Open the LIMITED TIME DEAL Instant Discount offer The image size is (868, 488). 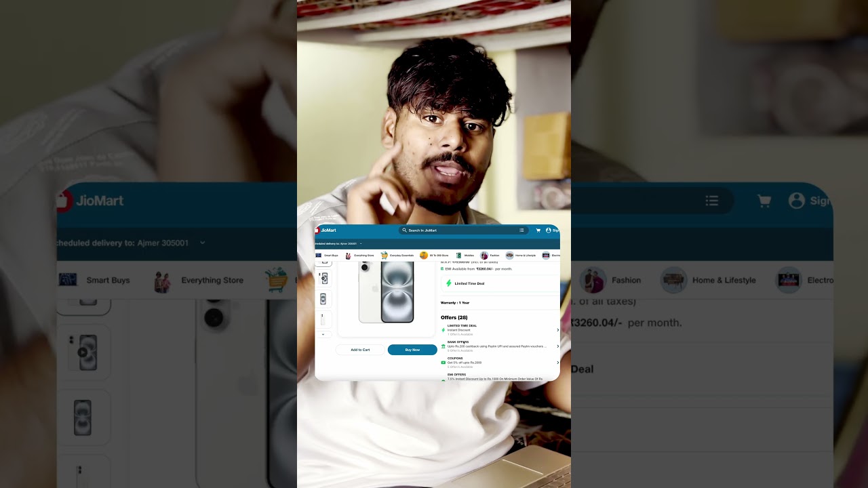tap(500, 330)
